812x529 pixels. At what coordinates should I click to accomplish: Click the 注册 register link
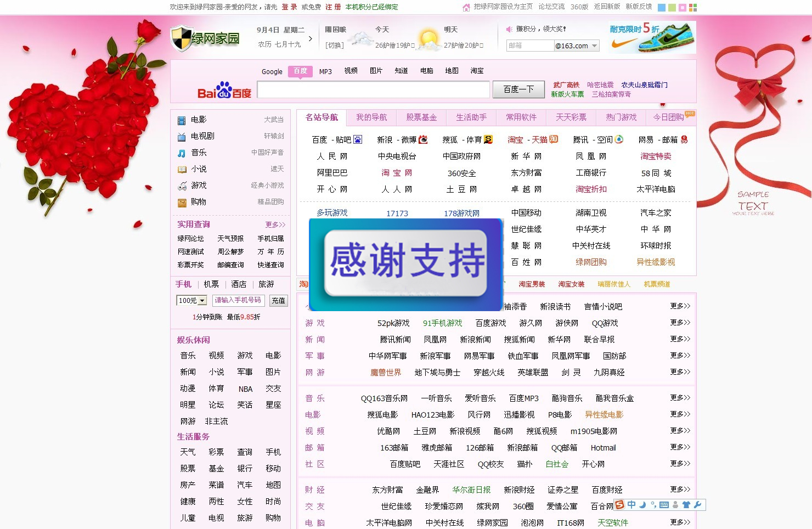[x=333, y=7]
